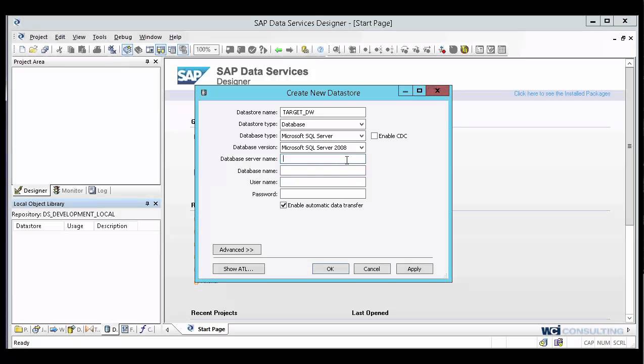Open the 100% zoom dropdown

point(215,50)
